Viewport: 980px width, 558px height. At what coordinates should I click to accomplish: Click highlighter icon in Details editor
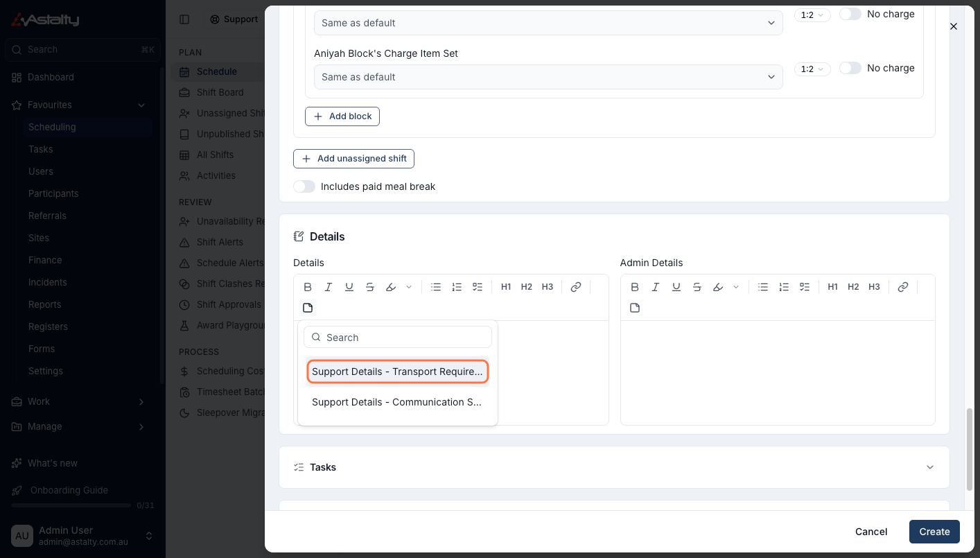391,287
